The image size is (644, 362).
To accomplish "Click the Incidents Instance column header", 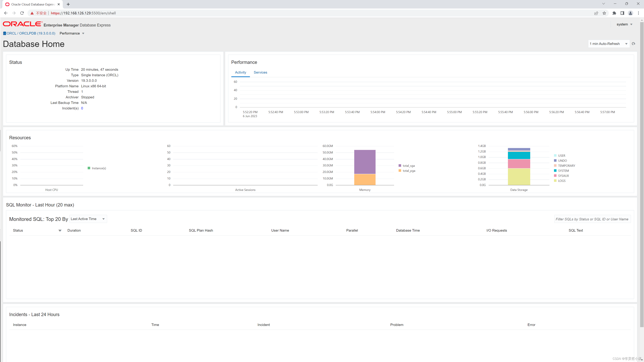I will (19, 325).
